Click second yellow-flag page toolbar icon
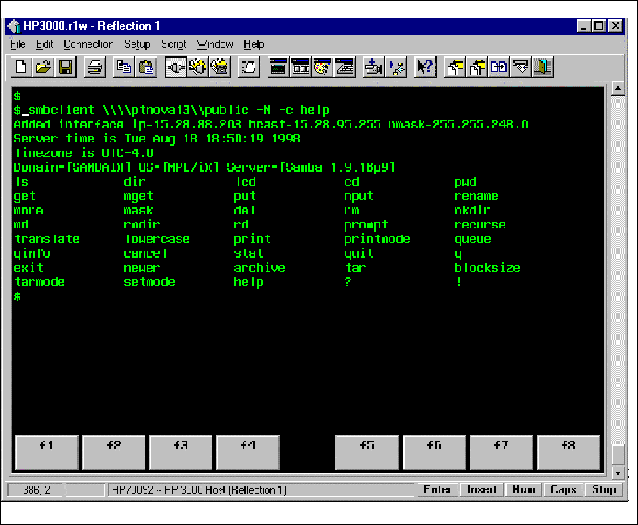The height and width of the screenshot is (525, 638). pos(477,67)
